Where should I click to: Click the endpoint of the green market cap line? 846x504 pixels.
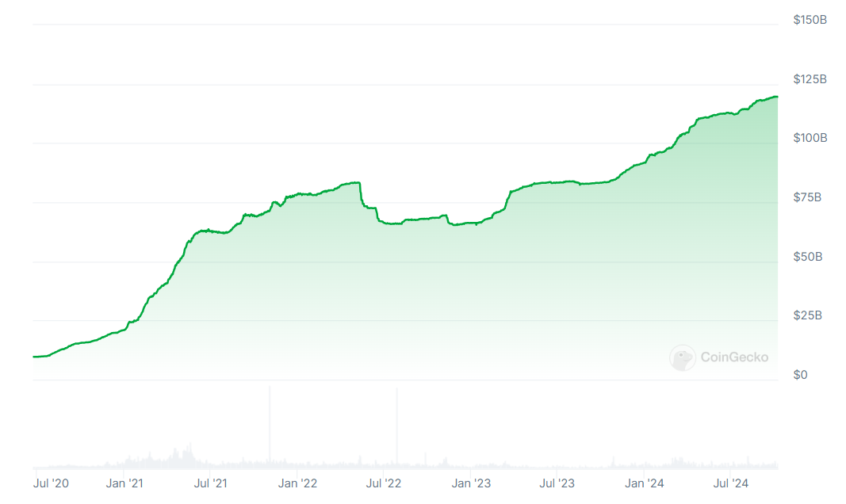[777, 97]
